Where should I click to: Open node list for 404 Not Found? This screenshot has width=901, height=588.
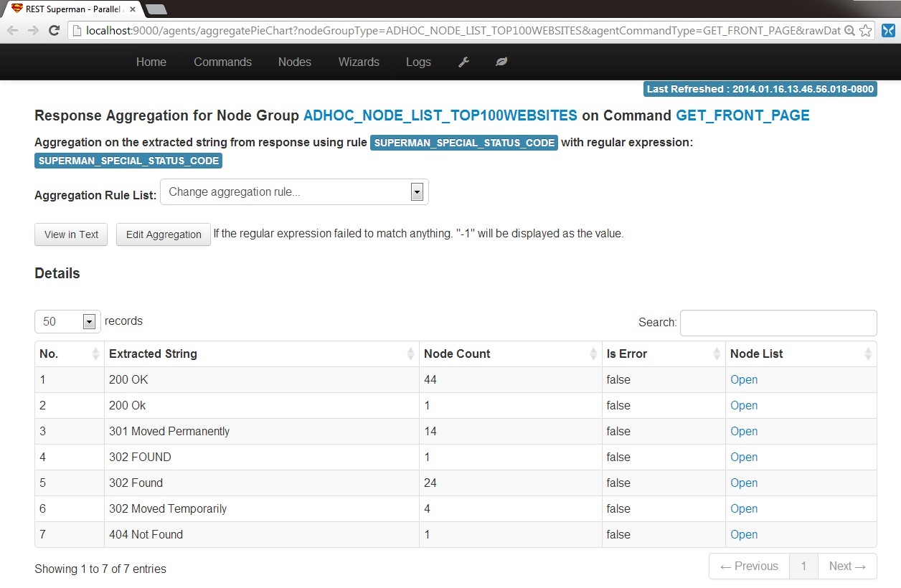coord(744,534)
